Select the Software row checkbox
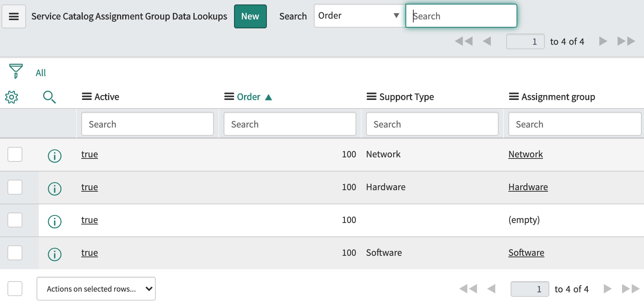This screenshot has width=644, height=308. pos(15,253)
